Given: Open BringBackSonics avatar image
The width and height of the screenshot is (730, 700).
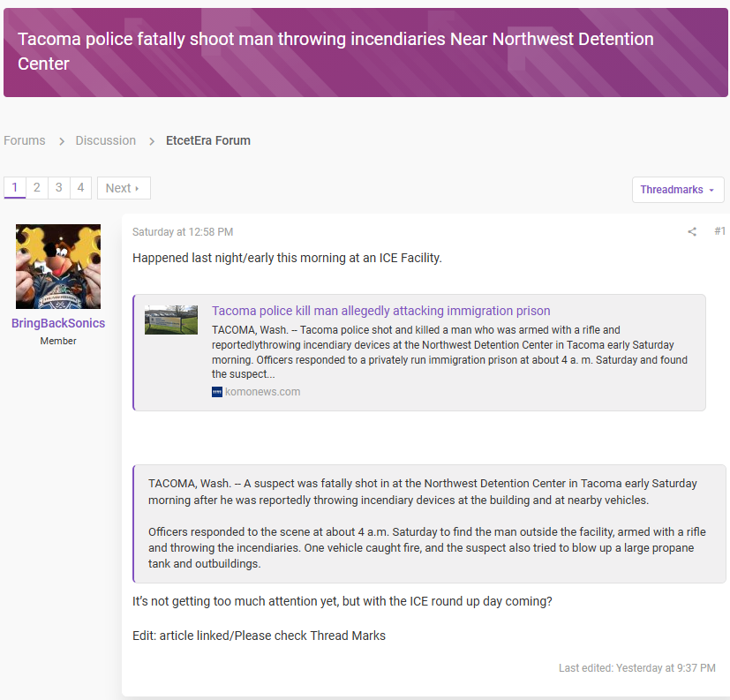Looking at the screenshot, I should point(58,267).
